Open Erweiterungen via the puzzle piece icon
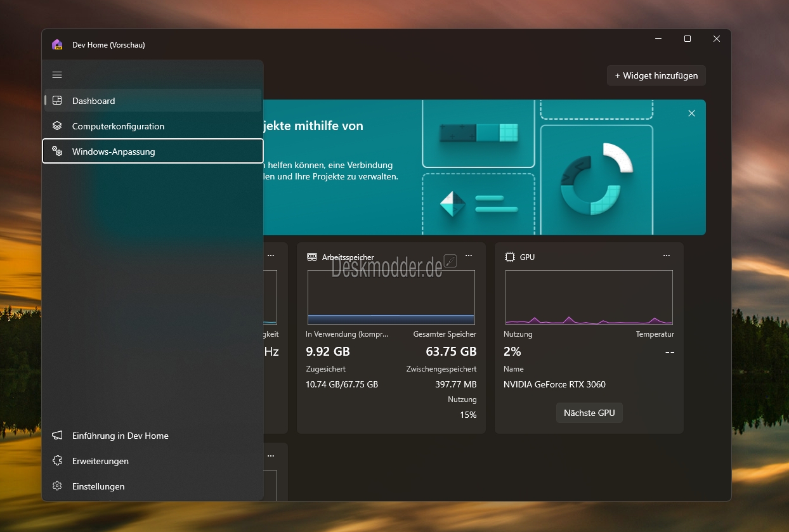 coord(57,461)
